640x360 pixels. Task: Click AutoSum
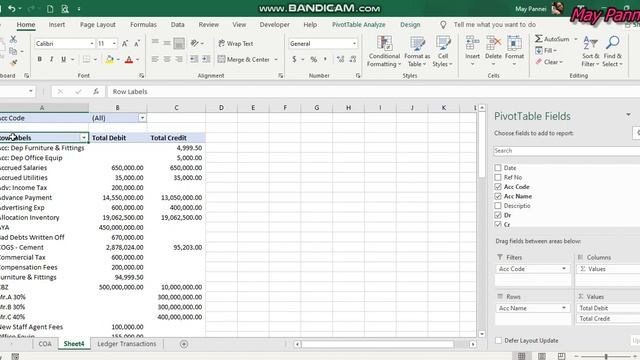552,39
